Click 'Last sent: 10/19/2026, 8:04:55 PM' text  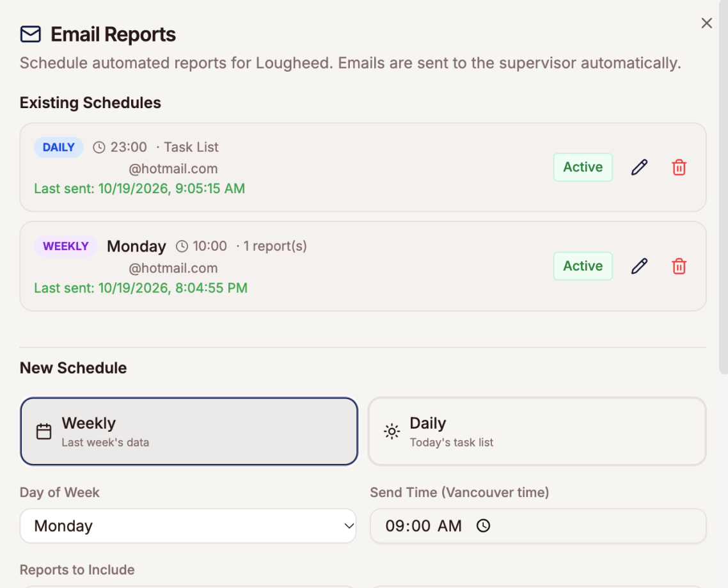[x=141, y=288]
